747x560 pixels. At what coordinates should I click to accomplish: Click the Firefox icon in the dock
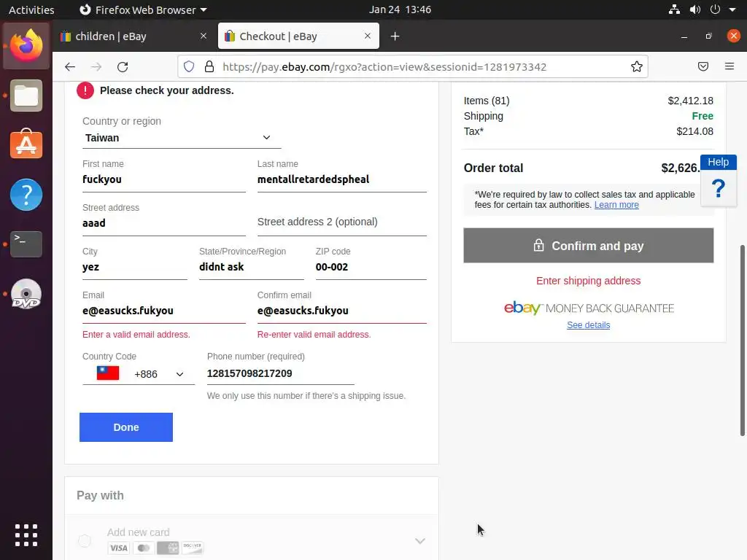coord(26,46)
